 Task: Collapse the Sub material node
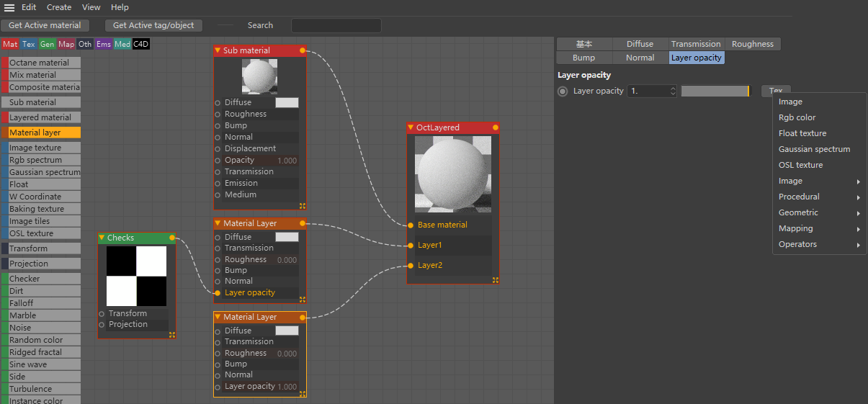218,50
